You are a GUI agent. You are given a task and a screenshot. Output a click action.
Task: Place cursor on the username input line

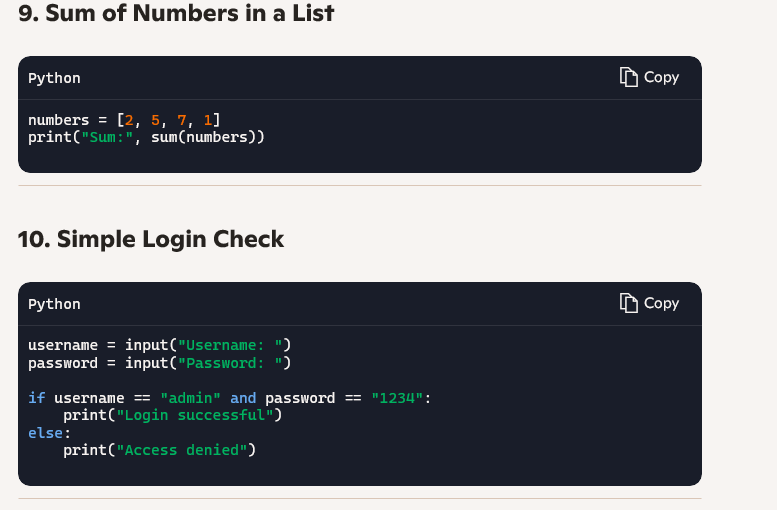[x=159, y=346]
